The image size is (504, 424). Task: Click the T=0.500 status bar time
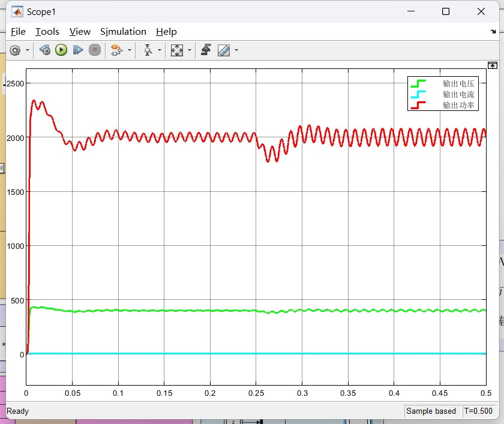(478, 411)
